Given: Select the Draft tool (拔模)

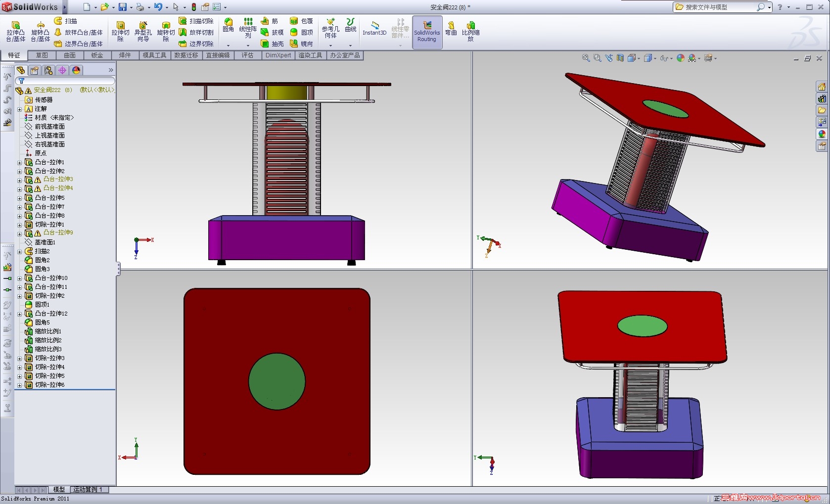Looking at the screenshot, I should point(272,32).
